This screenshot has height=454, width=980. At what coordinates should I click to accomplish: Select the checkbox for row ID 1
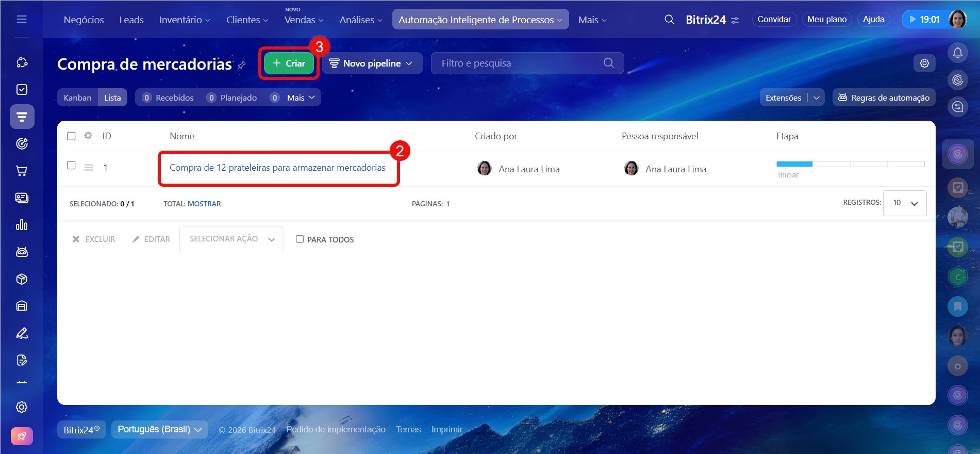(71, 165)
